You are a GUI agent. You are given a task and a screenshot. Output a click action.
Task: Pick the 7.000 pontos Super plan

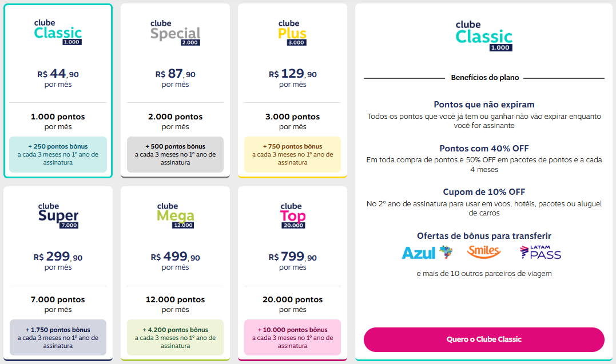point(58,299)
